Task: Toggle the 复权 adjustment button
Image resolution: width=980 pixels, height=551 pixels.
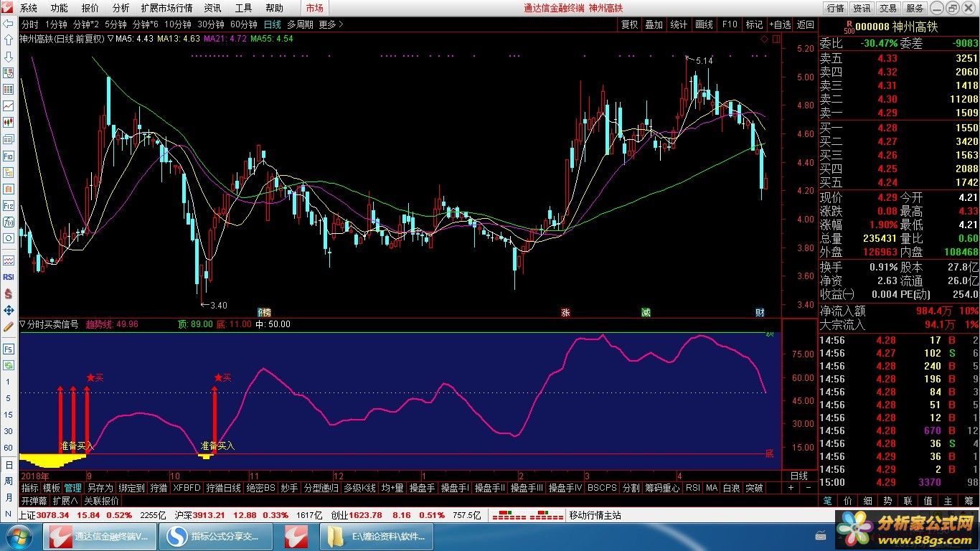Action: point(629,24)
